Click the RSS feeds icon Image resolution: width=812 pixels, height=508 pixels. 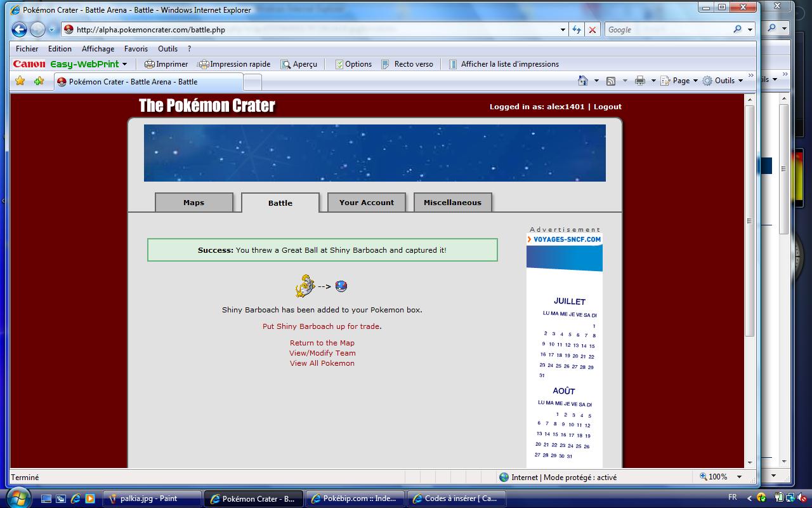(x=611, y=81)
